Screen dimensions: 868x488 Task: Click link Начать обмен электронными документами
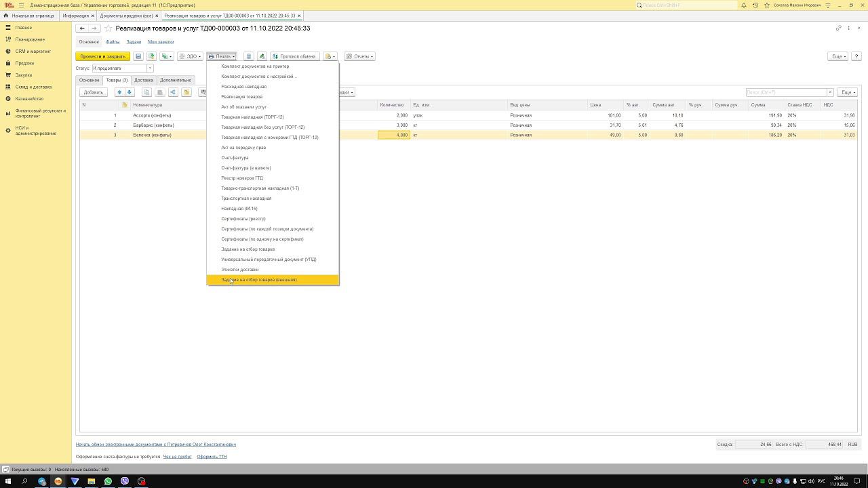tap(156, 445)
